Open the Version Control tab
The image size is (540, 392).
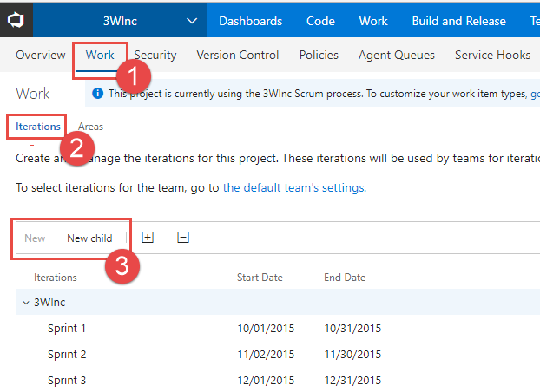point(238,55)
